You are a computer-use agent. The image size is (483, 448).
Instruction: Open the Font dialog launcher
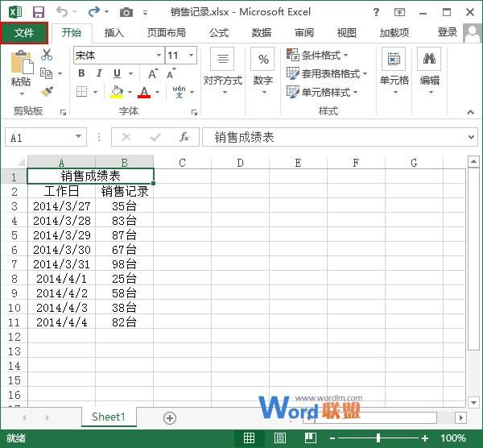point(194,113)
